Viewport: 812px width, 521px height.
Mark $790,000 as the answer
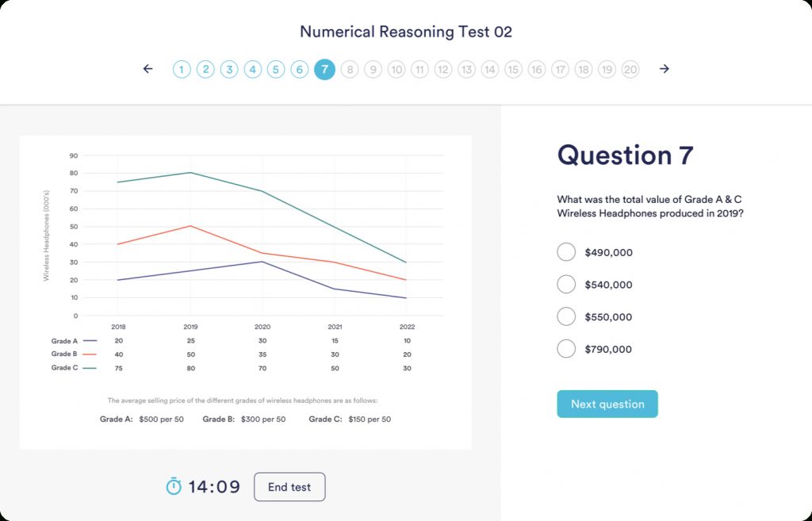(x=566, y=349)
